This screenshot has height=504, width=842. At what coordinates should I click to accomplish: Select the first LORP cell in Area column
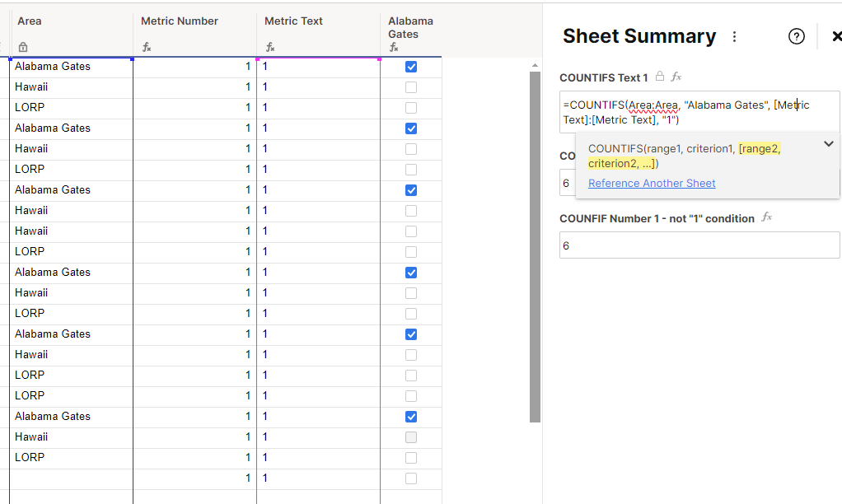tap(71, 107)
